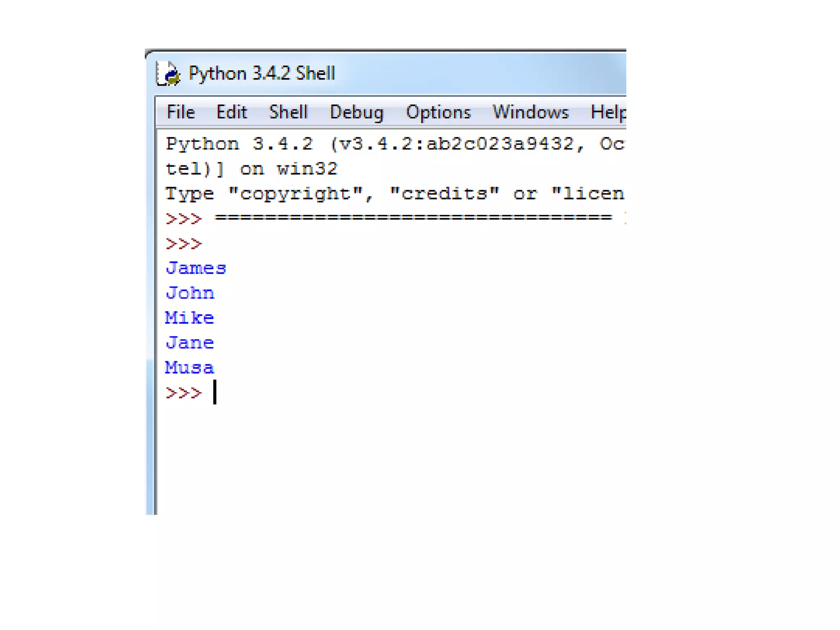The height and width of the screenshot is (630, 840).
Task: Click the 'on win32' line text
Action: 251,169
